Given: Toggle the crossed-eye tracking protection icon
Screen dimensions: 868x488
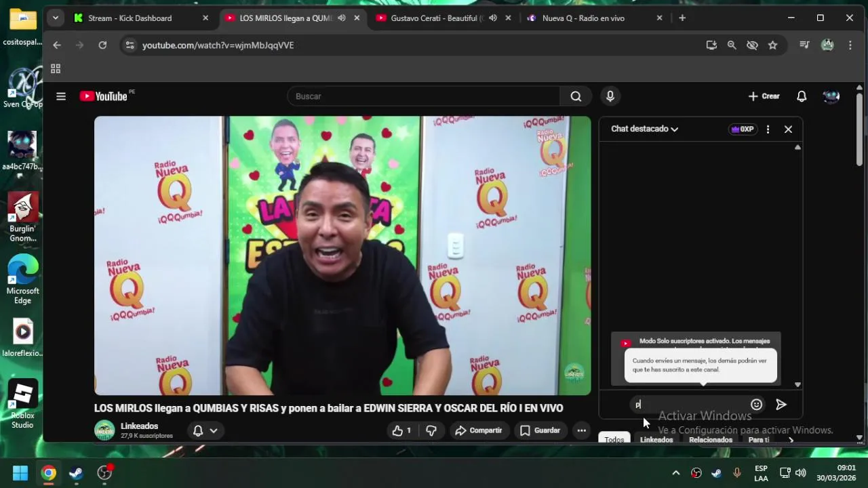Looking at the screenshot, I should [752, 45].
